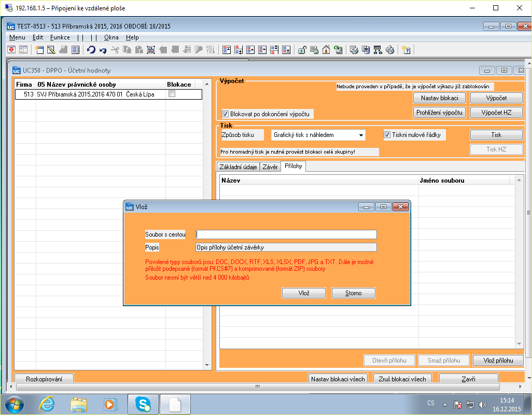The image size is (532, 415).
Task: Click the volume speaker icon in system tray
Action: coord(482,405)
